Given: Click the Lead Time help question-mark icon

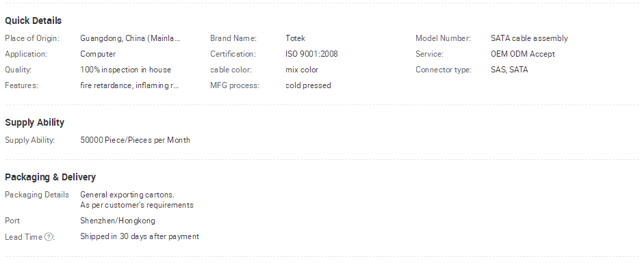Looking at the screenshot, I should 49,237.
